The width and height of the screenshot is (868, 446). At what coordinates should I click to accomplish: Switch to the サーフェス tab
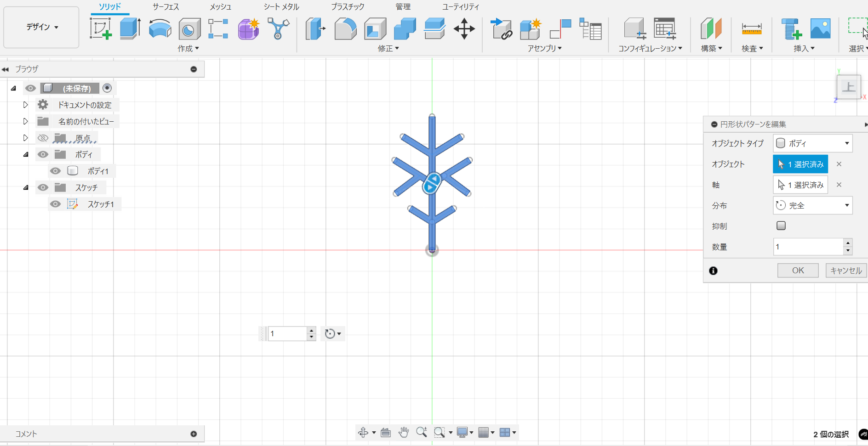click(166, 7)
